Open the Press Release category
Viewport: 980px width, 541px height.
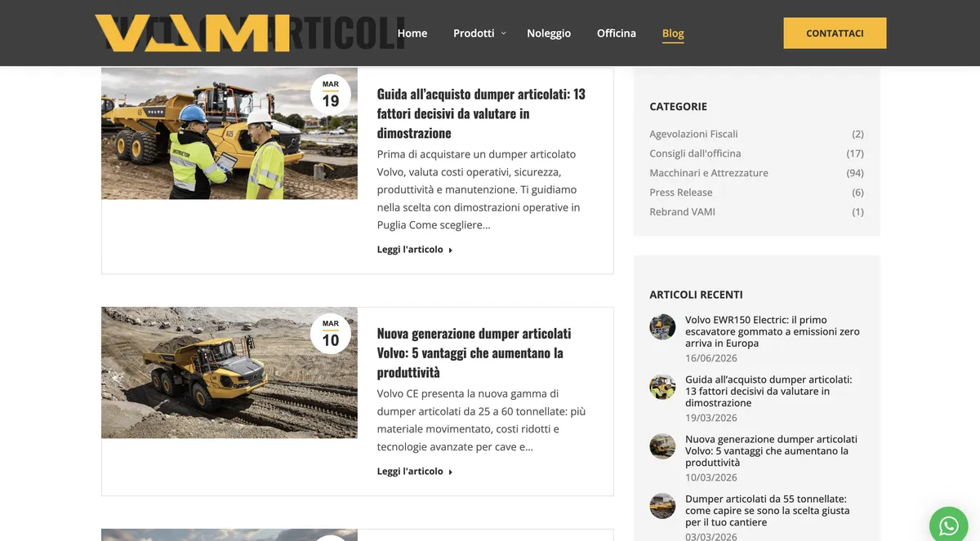[681, 193]
